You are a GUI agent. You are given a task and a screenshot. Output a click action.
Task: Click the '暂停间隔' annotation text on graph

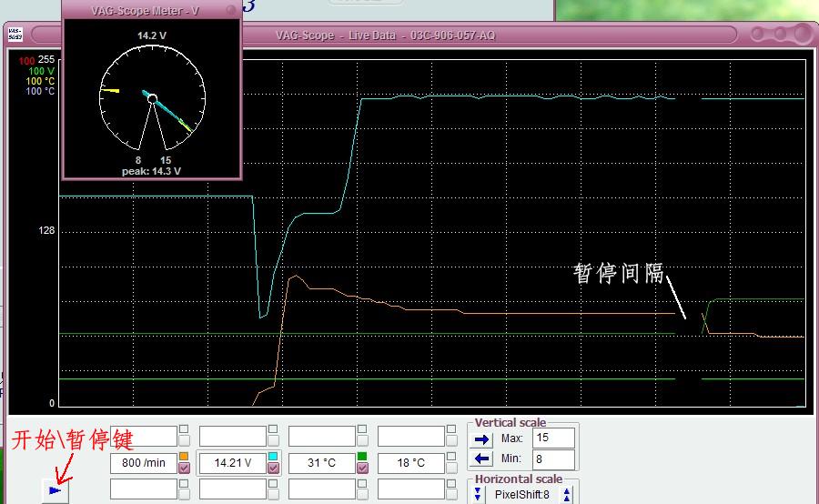(619, 274)
